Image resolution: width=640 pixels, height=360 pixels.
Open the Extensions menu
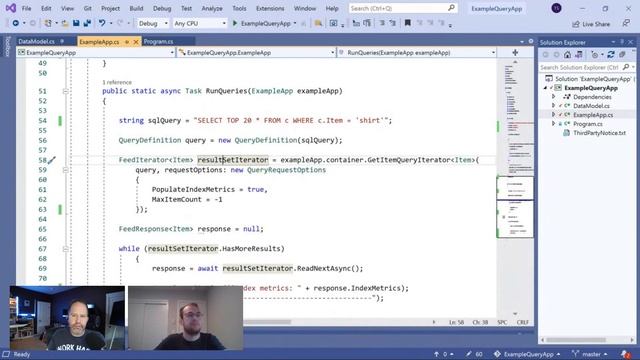[x=270, y=8]
